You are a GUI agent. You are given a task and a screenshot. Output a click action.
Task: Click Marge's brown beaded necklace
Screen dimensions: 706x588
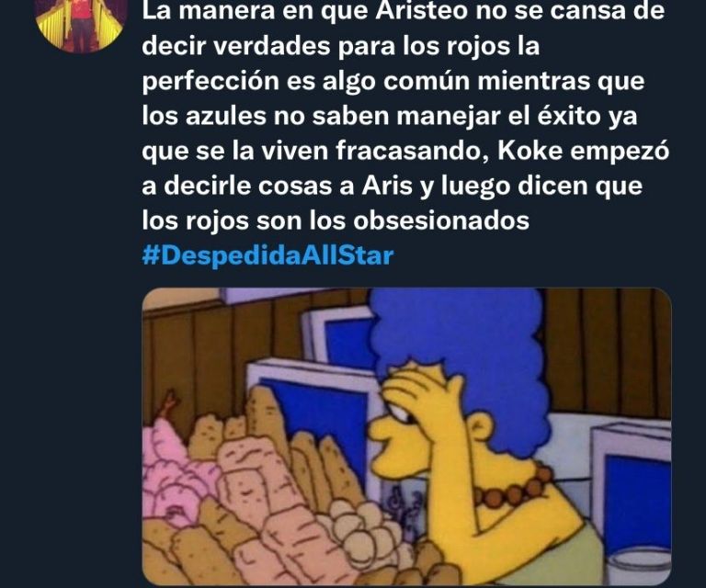tap(511, 489)
